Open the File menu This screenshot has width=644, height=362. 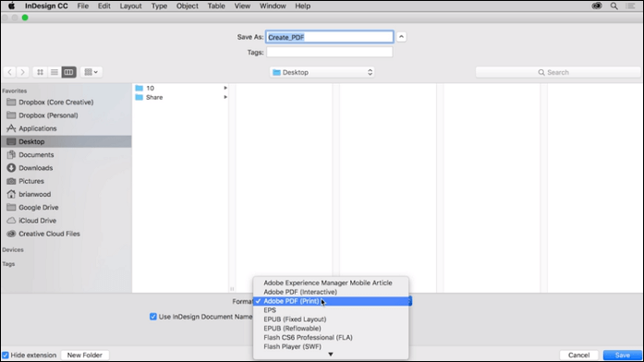click(83, 6)
